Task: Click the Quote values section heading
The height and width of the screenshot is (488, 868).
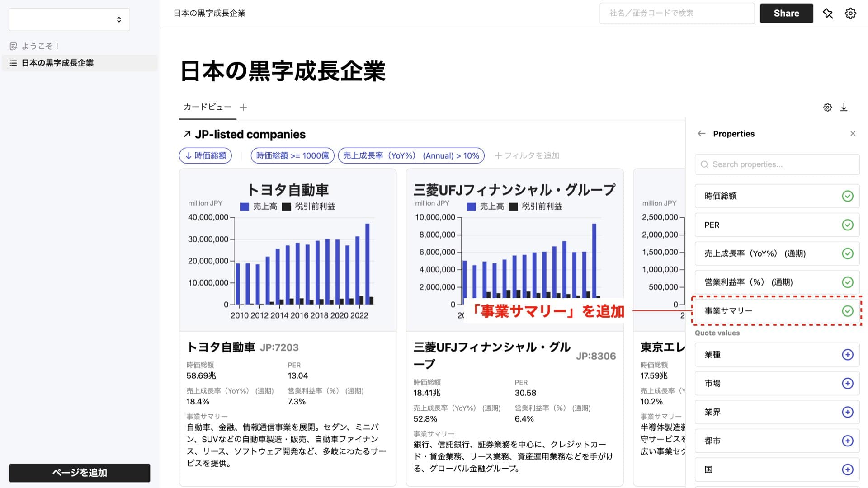Action: [x=717, y=333]
